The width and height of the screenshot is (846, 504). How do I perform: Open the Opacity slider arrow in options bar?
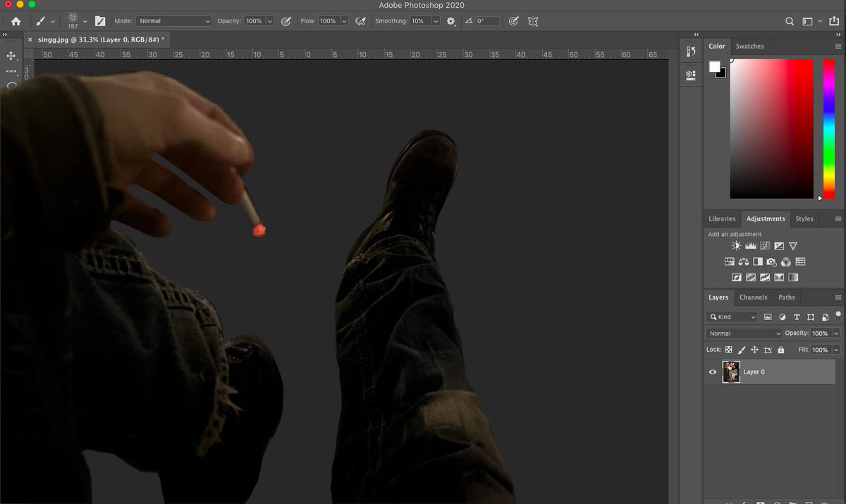270,21
